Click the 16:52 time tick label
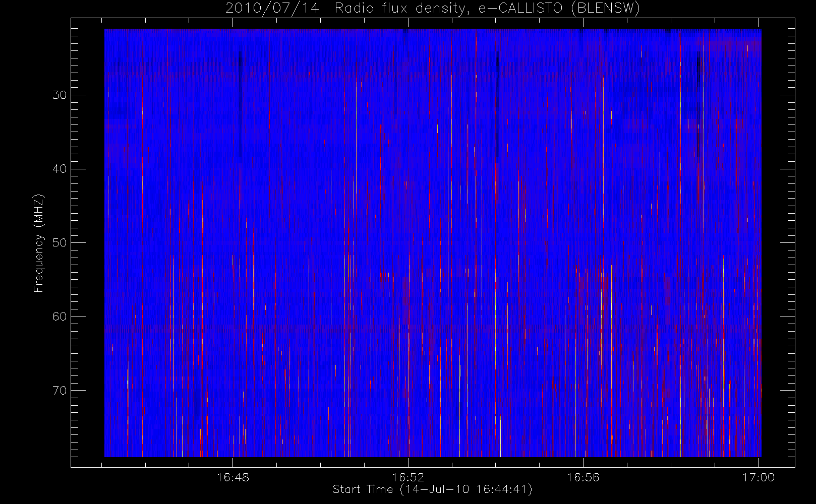The image size is (816, 504). (x=408, y=477)
